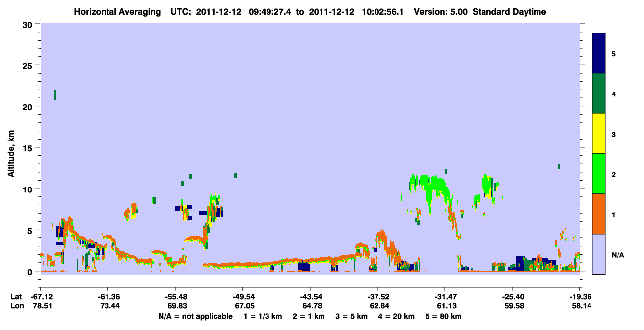Click the altitude tick label '5'
Image resolution: width=644 pixels, height=330 pixels.
coord(31,230)
